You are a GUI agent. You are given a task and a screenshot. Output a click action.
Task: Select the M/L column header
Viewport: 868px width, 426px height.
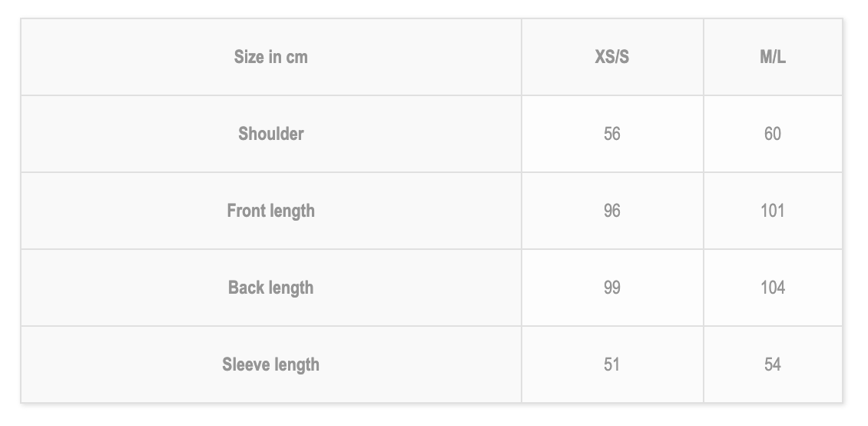pos(773,56)
